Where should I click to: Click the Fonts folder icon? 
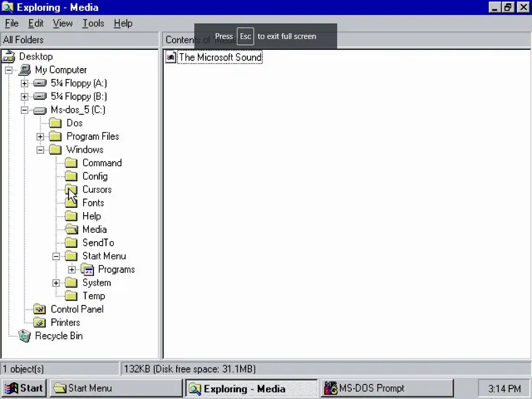click(71, 203)
